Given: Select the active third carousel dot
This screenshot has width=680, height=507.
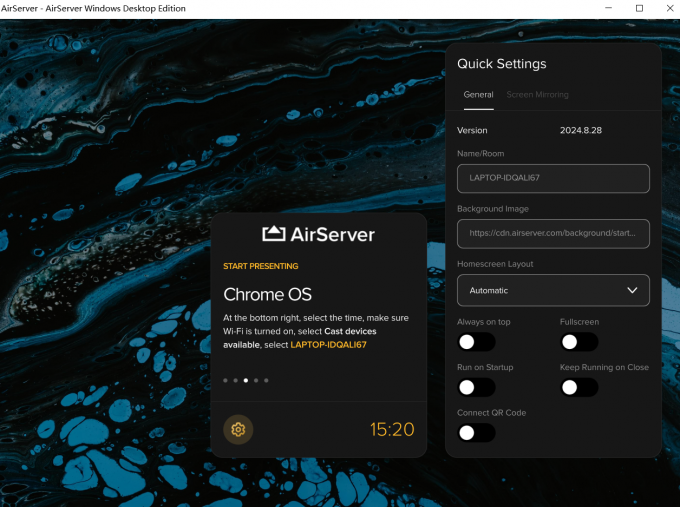Looking at the screenshot, I should (x=246, y=380).
